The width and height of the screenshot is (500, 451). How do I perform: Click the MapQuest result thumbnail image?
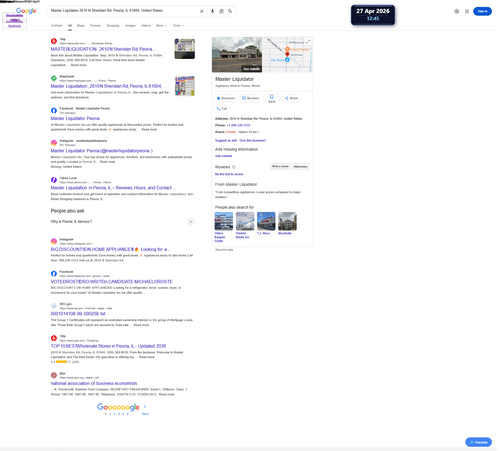point(185,86)
